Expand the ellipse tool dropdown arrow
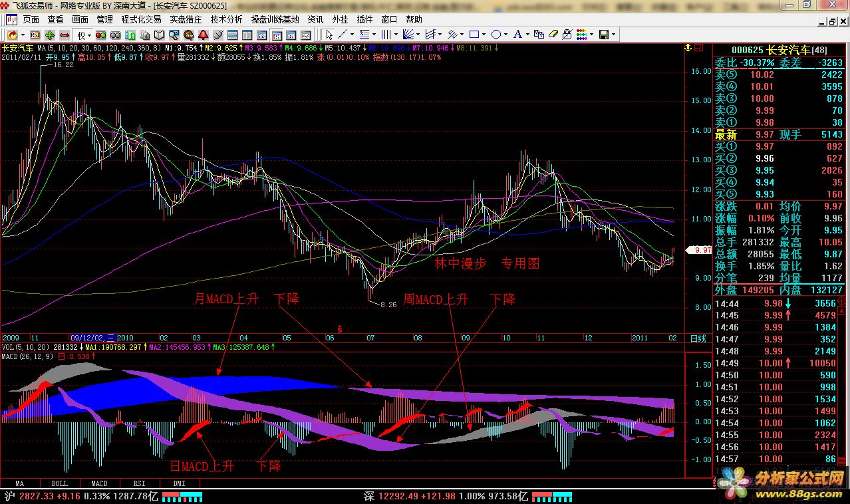Image resolution: width=850 pixels, height=504 pixels. coord(505,35)
